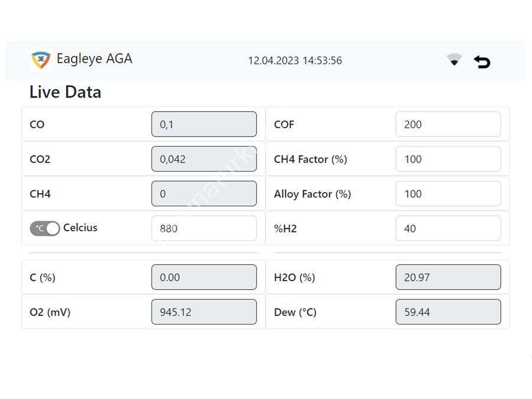Click the CH4 reading field
532x399 pixels.
pos(203,194)
